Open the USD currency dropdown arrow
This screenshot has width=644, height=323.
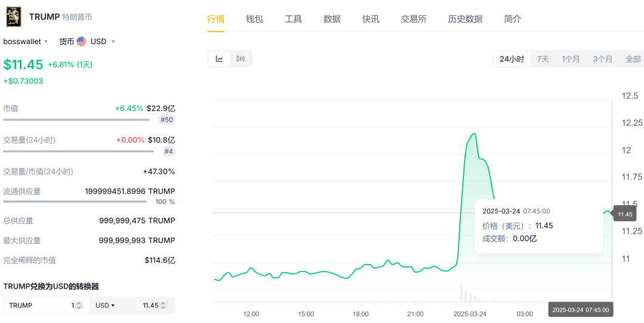click(x=113, y=42)
